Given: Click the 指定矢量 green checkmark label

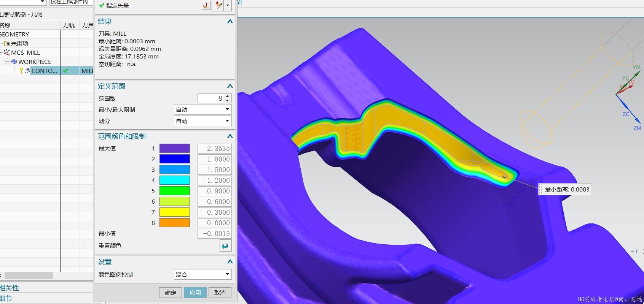Looking at the screenshot, I should click(114, 6).
